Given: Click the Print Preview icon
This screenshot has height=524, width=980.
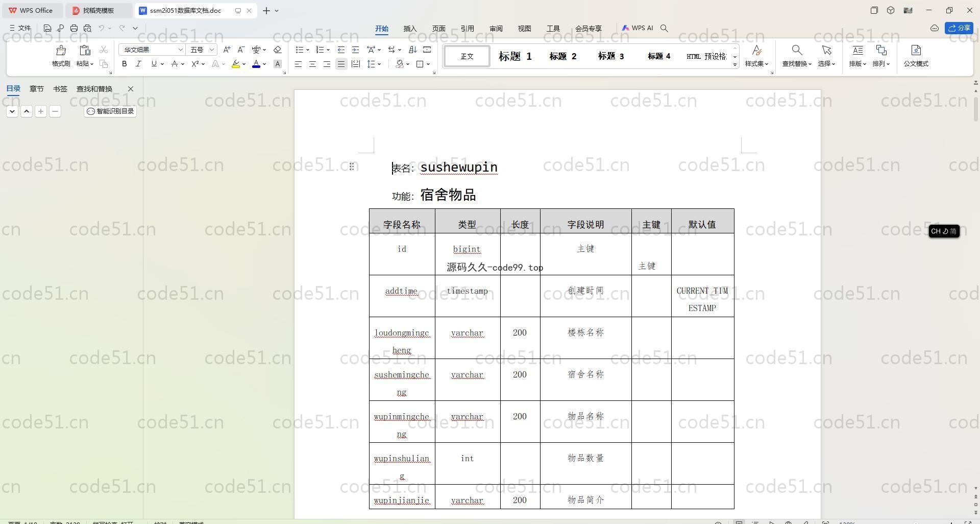Looking at the screenshot, I should click(x=87, y=28).
